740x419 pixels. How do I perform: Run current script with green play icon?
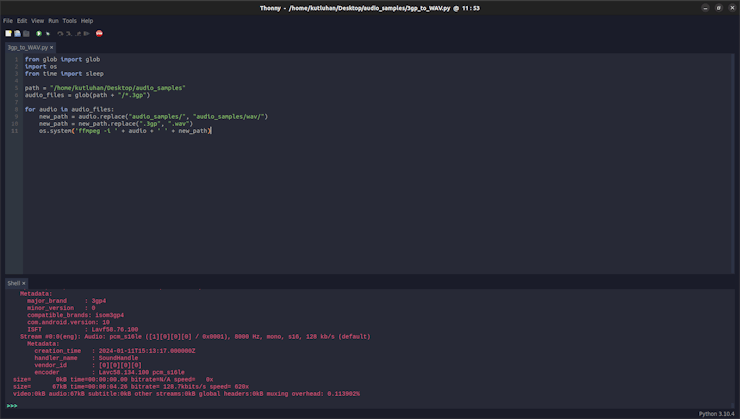pos(39,34)
